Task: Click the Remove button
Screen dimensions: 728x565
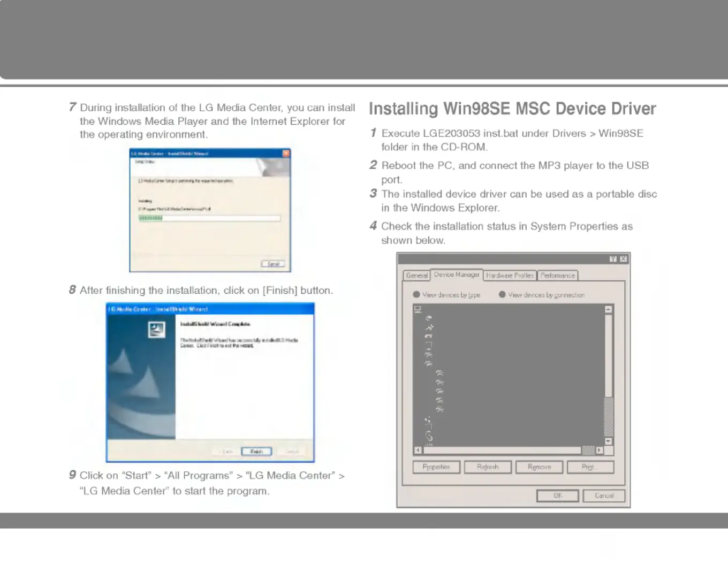Action: click(x=539, y=467)
